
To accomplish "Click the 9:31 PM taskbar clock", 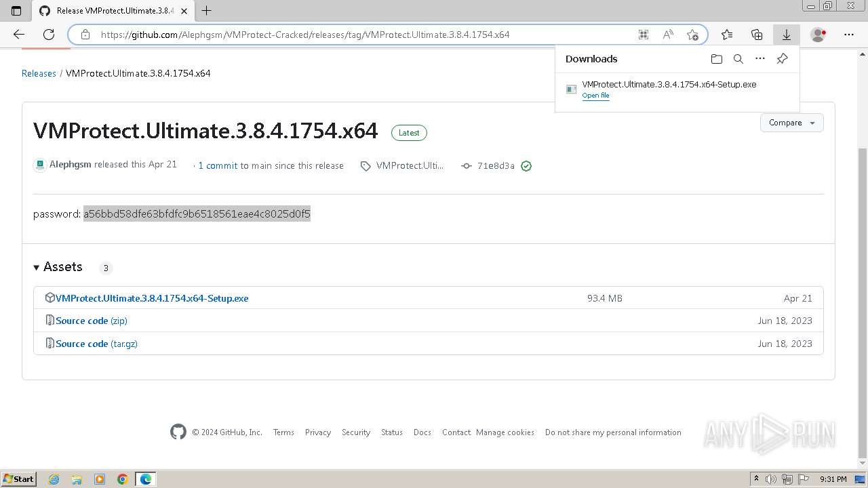I will (x=833, y=479).
